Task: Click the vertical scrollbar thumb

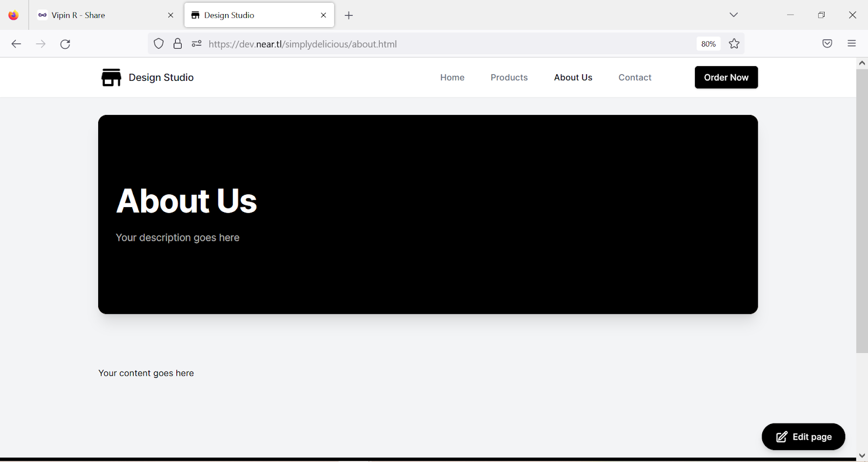Action: [x=862, y=211]
